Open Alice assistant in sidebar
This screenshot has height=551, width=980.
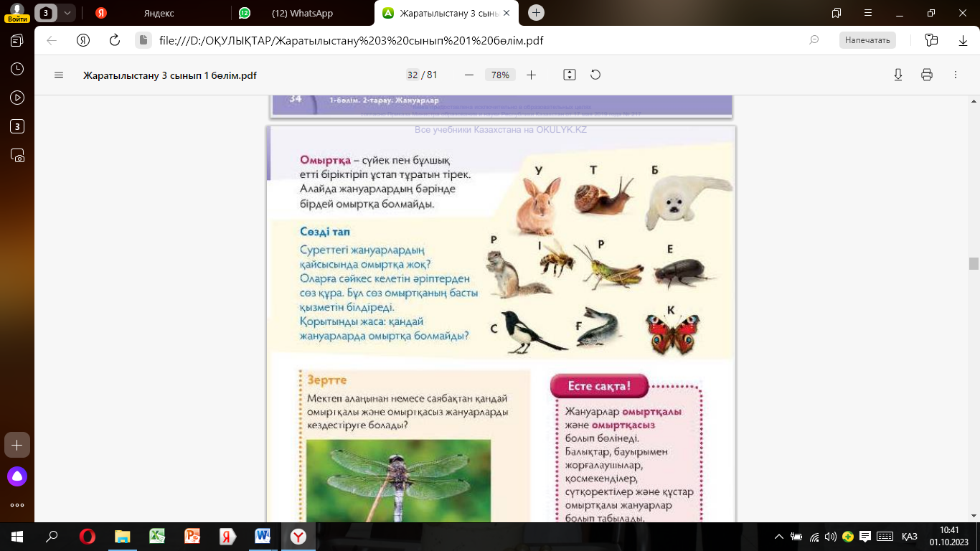[x=17, y=476]
